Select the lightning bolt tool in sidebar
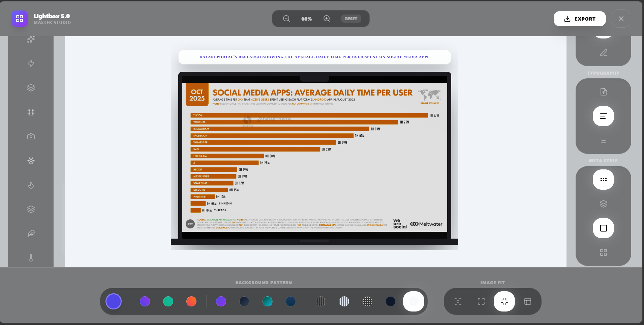Image resolution: width=644 pixels, height=325 pixels. pos(31,63)
